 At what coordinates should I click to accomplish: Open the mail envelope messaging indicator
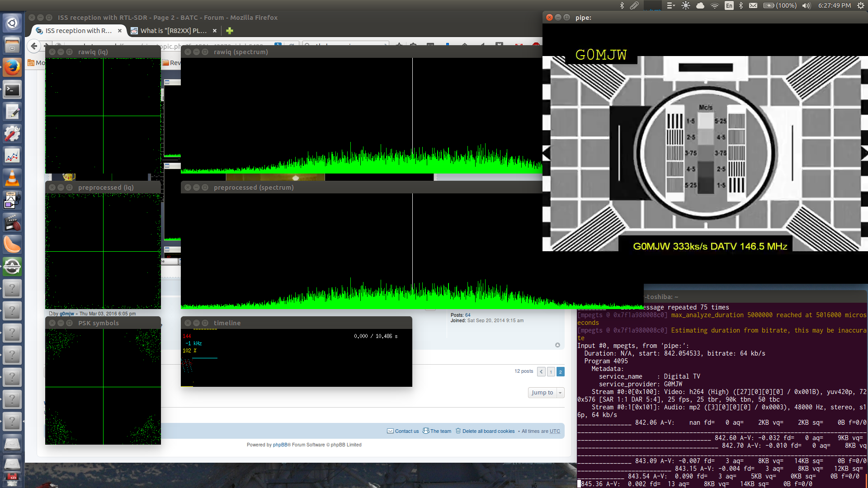pyautogui.click(x=753, y=5)
